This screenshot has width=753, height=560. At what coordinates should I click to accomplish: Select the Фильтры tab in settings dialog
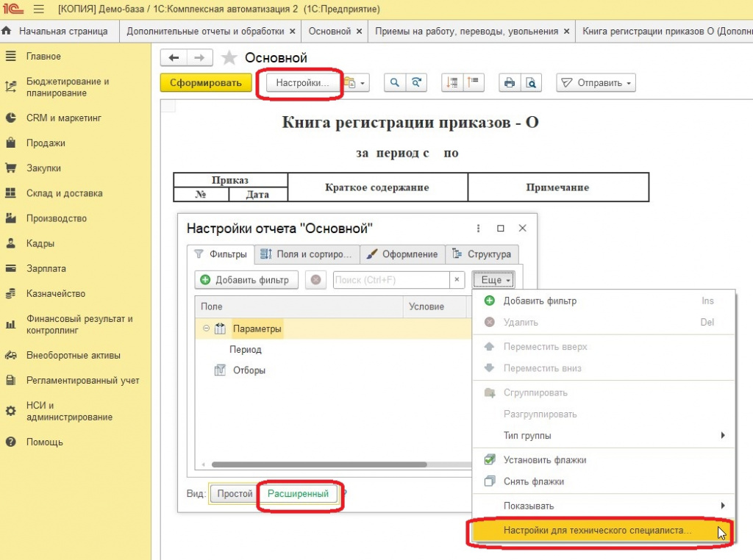pos(221,254)
